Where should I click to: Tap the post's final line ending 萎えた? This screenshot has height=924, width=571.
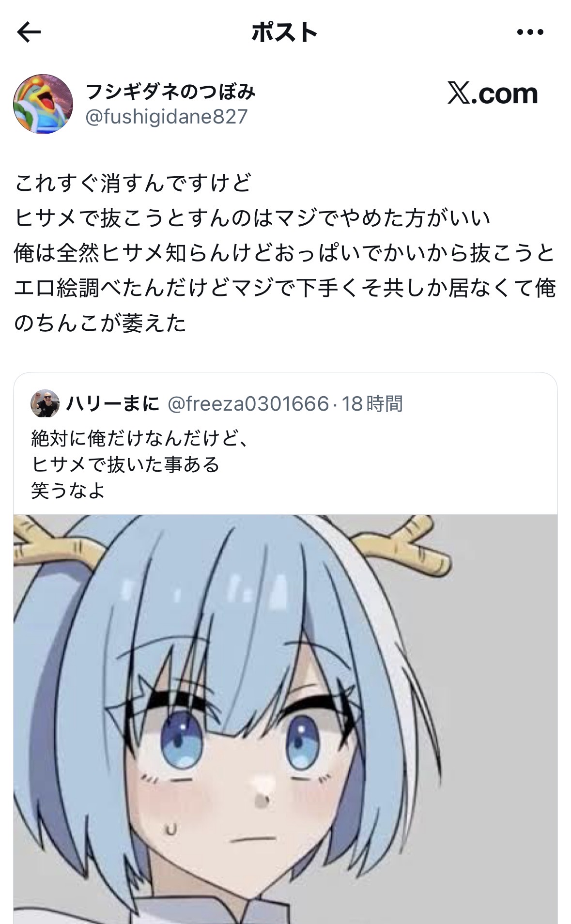click(100, 323)
